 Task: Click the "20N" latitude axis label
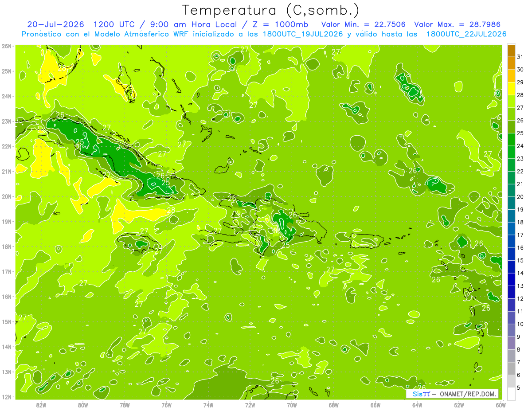pyautogui.click(x=7, y=196)
